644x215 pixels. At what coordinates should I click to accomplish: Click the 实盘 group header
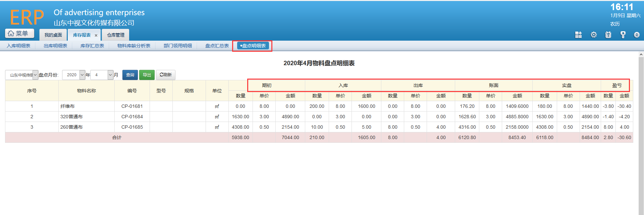567,85
